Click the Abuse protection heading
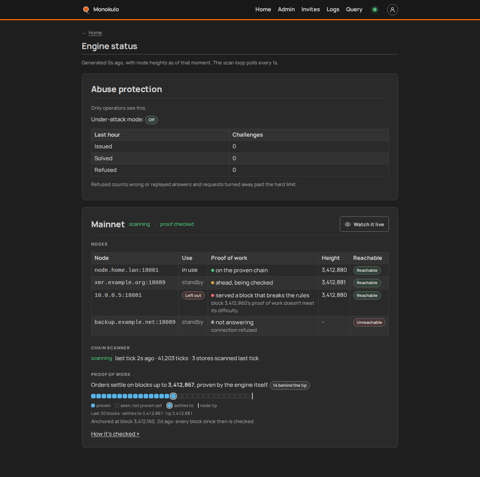Viewport: 480px width, 477px height. click(127, 89)
